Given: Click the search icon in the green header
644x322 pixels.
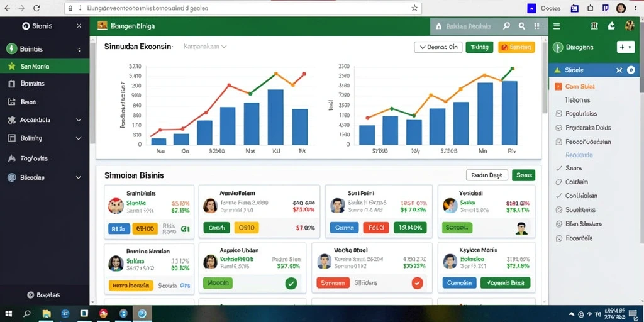Looking at the screenshot, I should click(x=506, y=26).
